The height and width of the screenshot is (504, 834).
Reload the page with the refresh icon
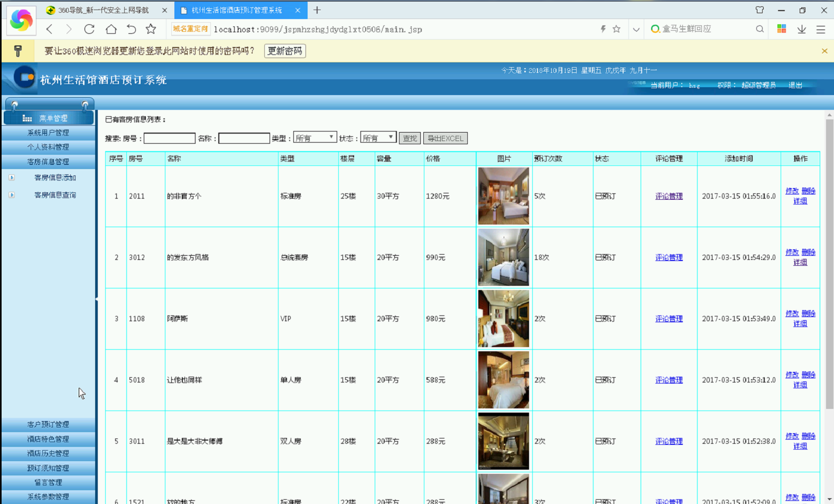(x=89, y=29)
